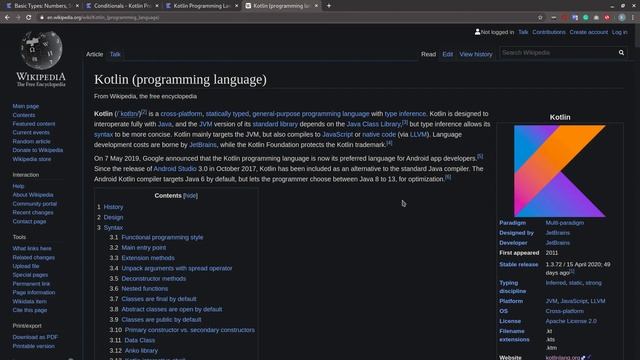Click Donate to Wikipedia link
Screen dimensions: 640x360
coord(38,150)
